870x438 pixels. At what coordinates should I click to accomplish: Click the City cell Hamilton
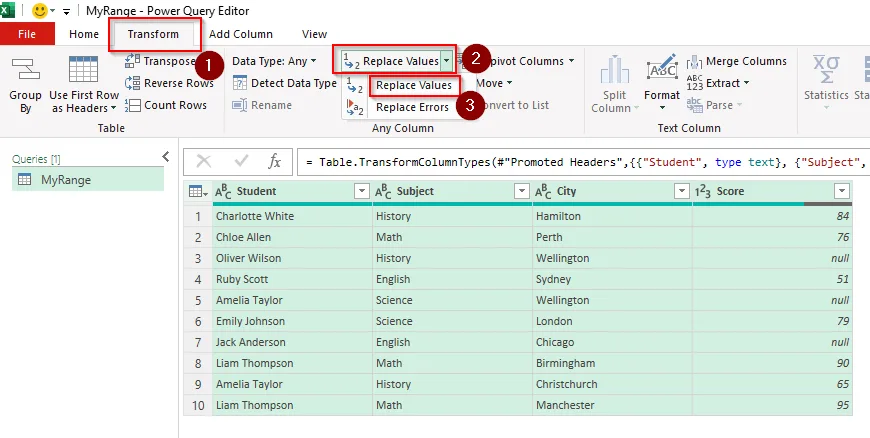(613, 216)
